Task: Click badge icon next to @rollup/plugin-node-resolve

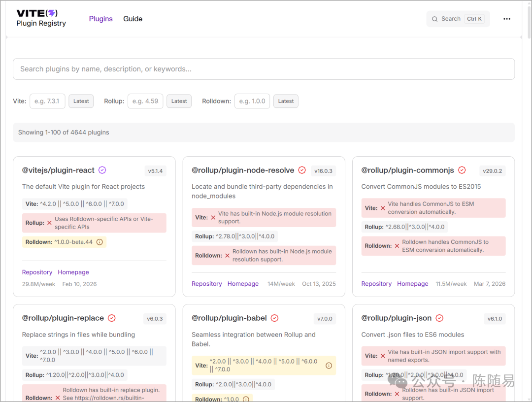Action: click(302, 170)
